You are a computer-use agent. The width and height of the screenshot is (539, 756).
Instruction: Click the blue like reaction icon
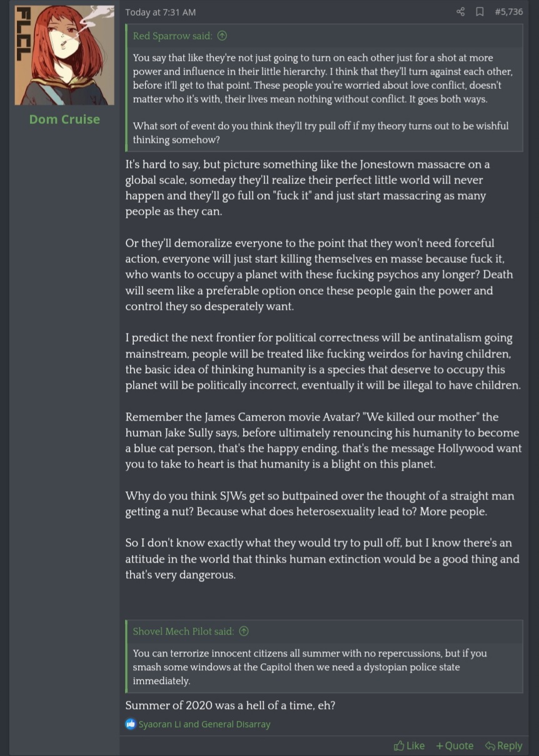pyautogui.click(x=131, y=724)
